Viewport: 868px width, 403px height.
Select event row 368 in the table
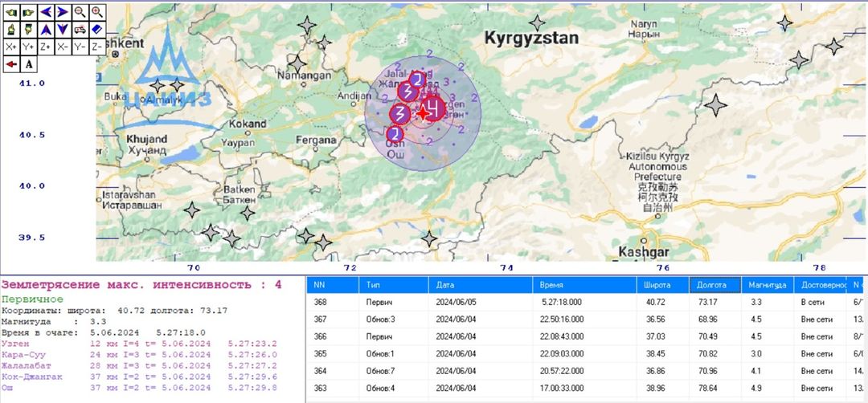pos(587,303)
